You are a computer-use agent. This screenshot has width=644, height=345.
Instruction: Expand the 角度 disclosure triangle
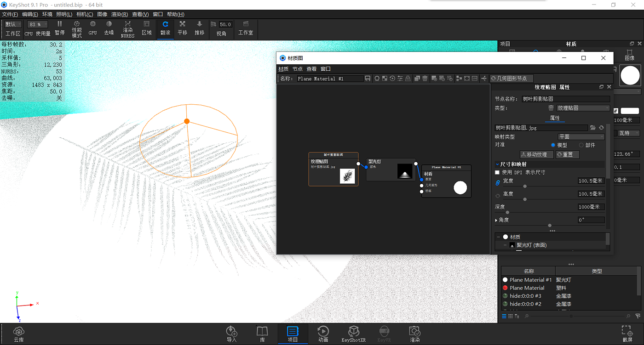point(496,220)
